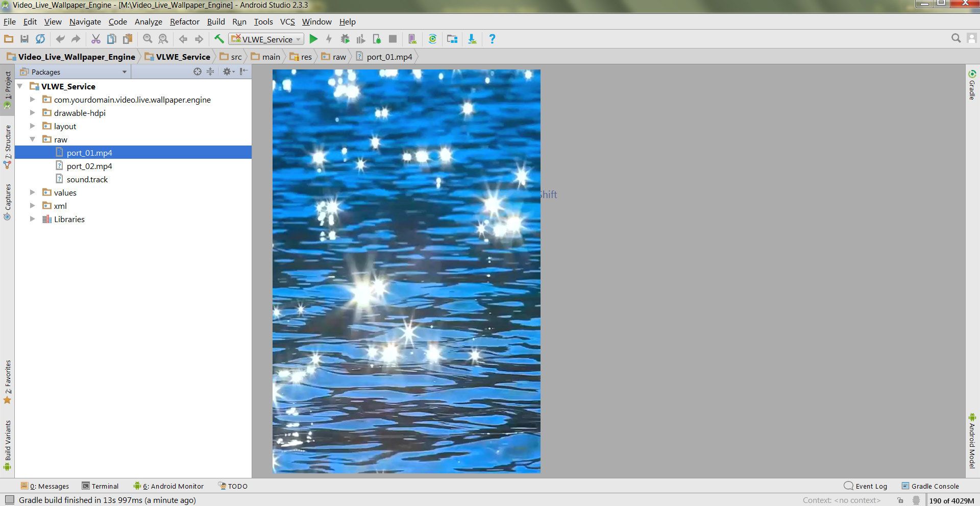
Task: Open the Gradle Console
Action: 930,486
